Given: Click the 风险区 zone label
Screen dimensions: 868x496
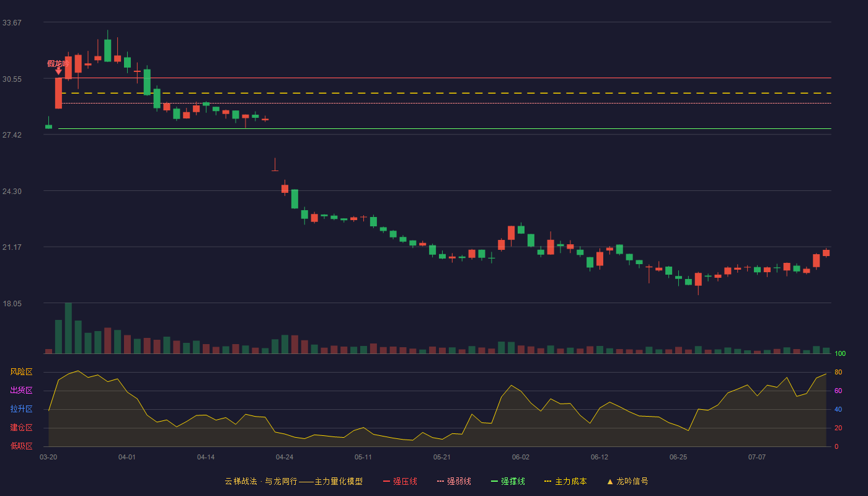Looking at the screenshot, I should pyautogui.click(x=21, y=372).
